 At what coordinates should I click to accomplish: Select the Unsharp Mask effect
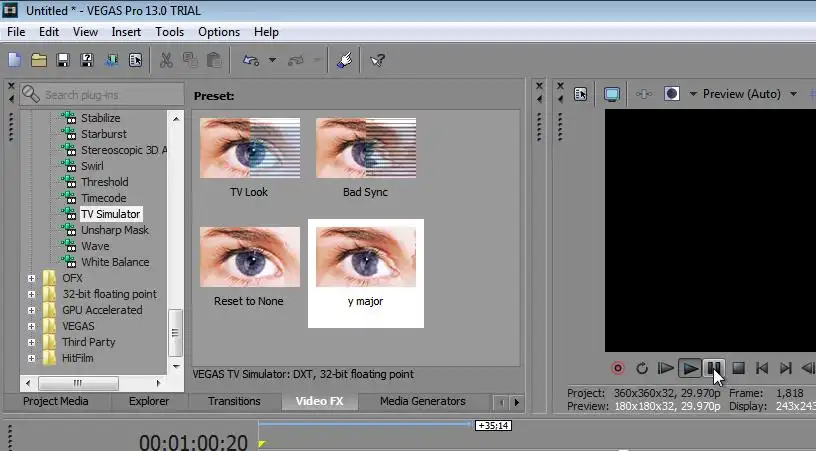tap(115, 230)
